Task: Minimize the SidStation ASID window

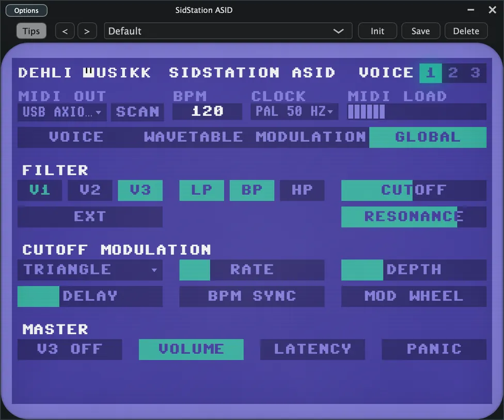Action: [471, 10]
